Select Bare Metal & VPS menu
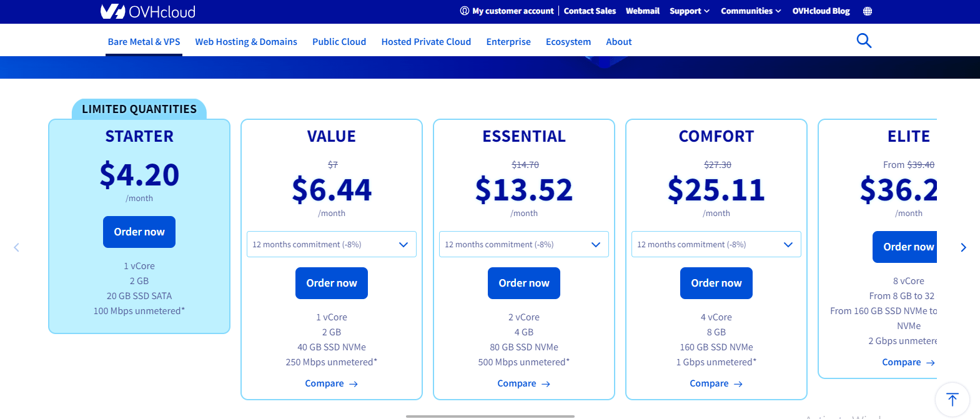 (x=144, y=42)
